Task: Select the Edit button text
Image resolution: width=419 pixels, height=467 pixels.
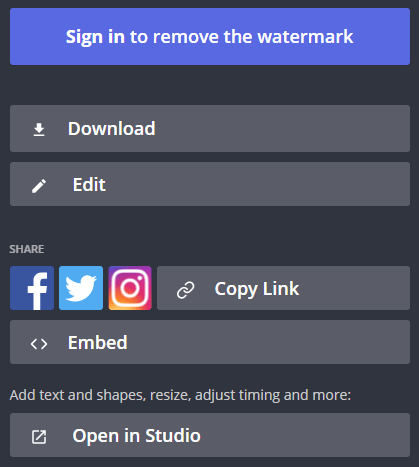Action: click(x=89, y=184)
